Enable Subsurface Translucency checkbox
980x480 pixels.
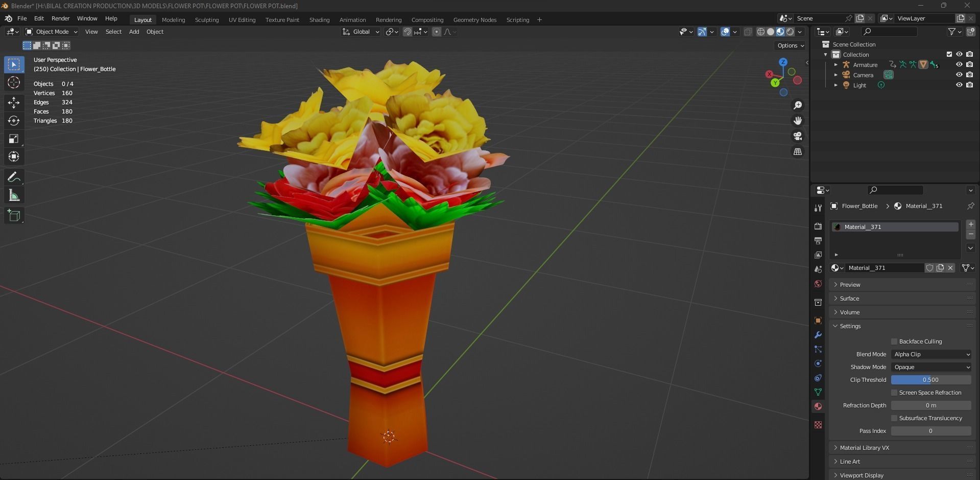894,418
